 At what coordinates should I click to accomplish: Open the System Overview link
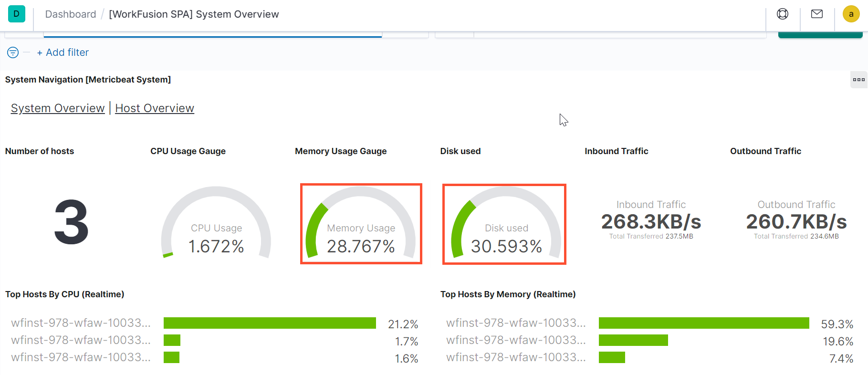[x=58, y=108]
